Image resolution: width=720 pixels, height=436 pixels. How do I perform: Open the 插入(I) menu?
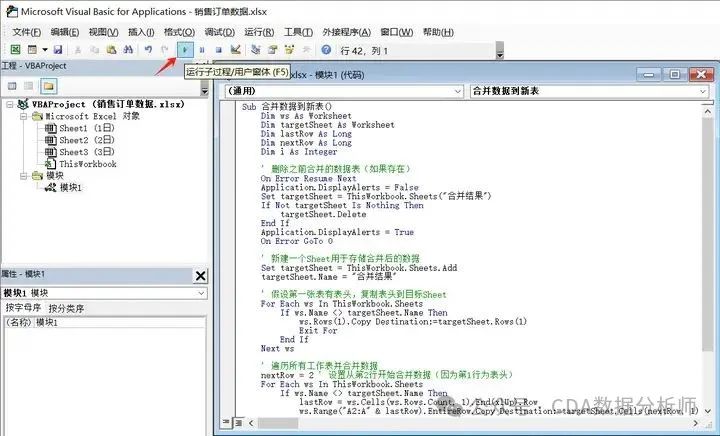141,32
